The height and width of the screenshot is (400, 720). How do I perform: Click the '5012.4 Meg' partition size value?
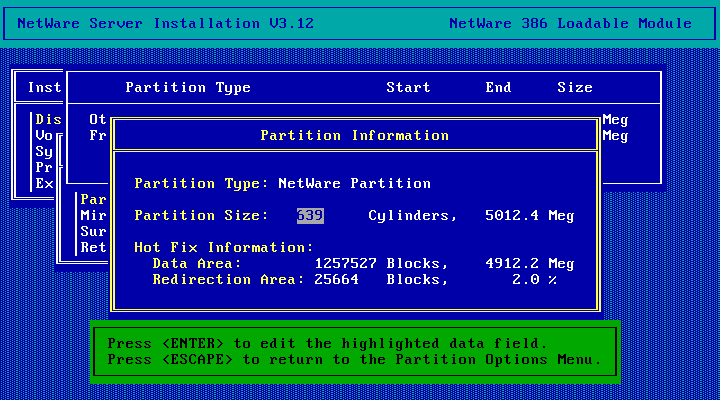tap(529, 215)
